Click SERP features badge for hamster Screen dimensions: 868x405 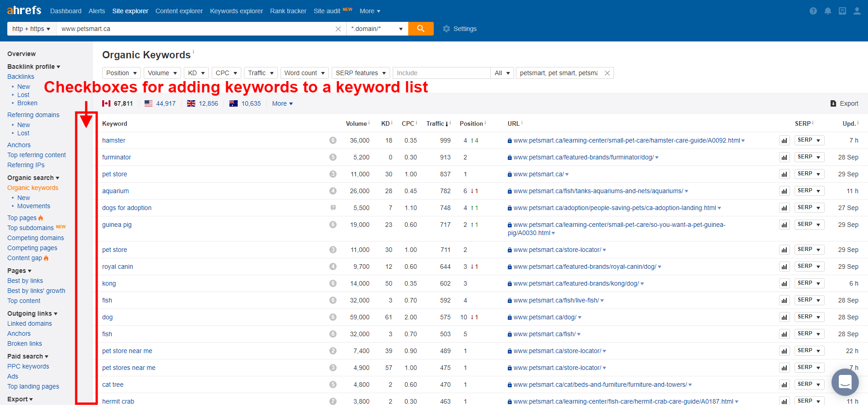tap(333, 140)
